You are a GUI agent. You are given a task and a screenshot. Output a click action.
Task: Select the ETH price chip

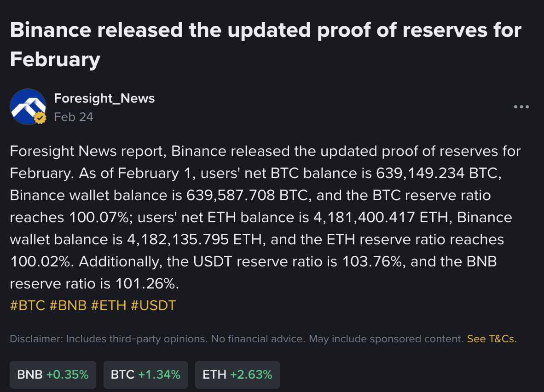point(237,375)
